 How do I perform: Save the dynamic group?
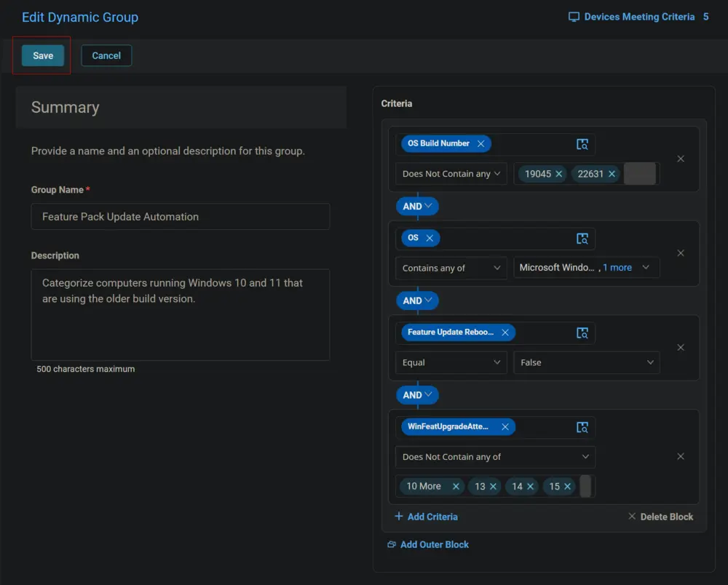tap(43, 56)
